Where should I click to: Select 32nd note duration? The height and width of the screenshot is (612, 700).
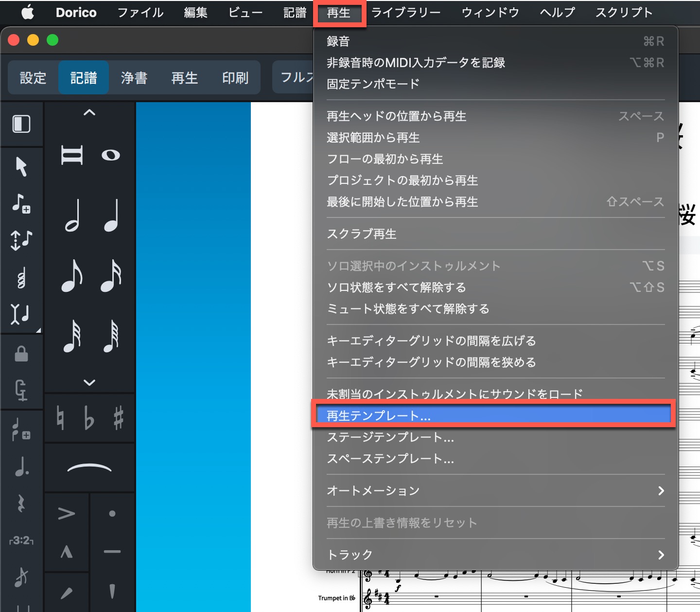(x=72, y=336)
